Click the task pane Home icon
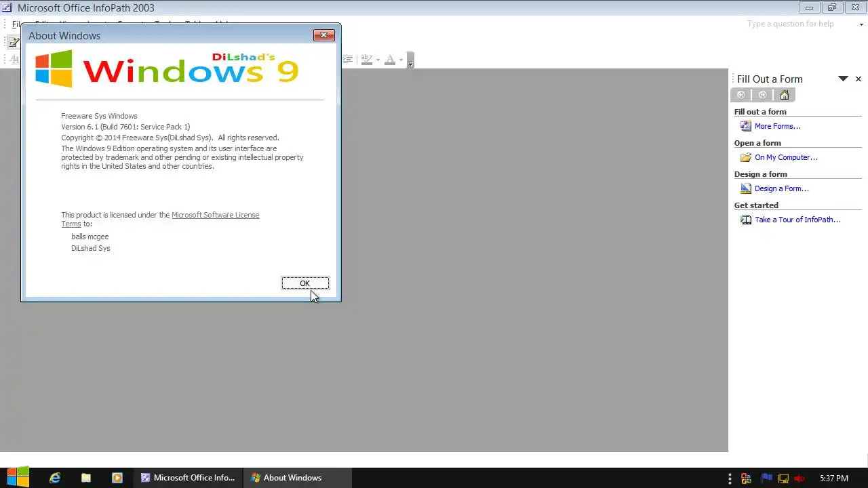Image resolution: width=868 pixels, height=488 pixels. [x=785, y=95]
